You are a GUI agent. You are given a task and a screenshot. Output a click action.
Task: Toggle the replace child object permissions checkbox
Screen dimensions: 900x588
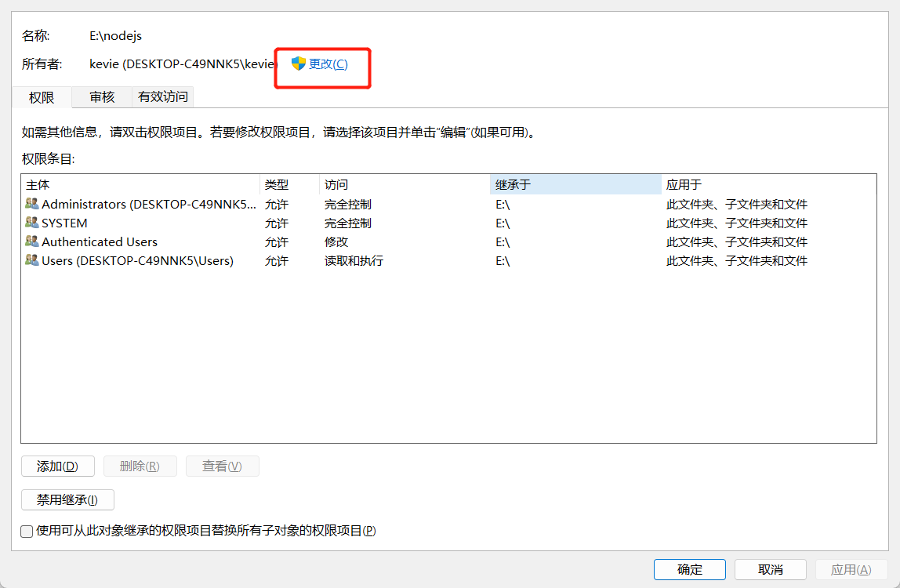pyautogui.click(x=27, y=532)
